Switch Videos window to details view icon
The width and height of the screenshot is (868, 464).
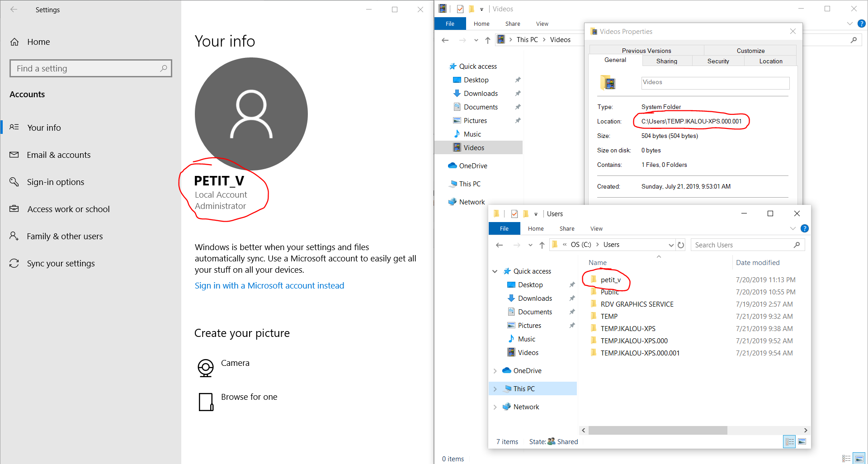click(x=847, y=459)
